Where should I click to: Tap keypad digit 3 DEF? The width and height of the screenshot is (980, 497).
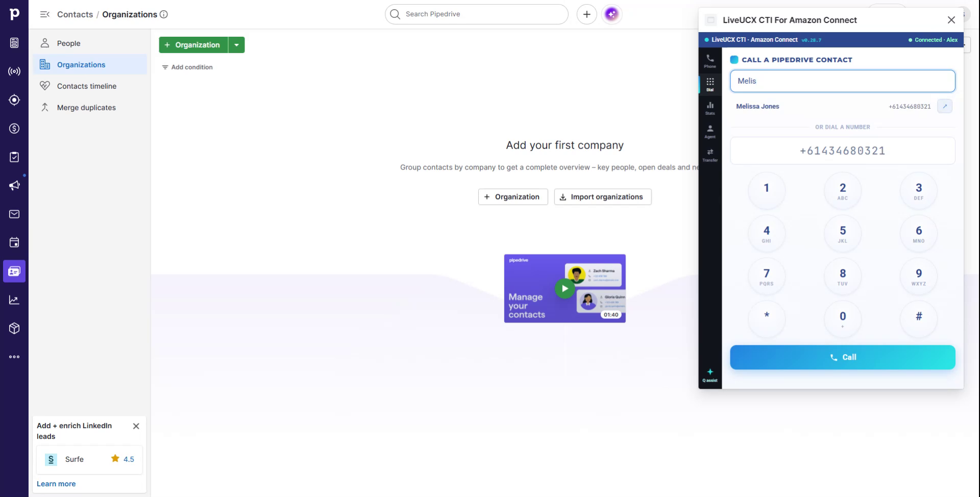coord(918,191)
